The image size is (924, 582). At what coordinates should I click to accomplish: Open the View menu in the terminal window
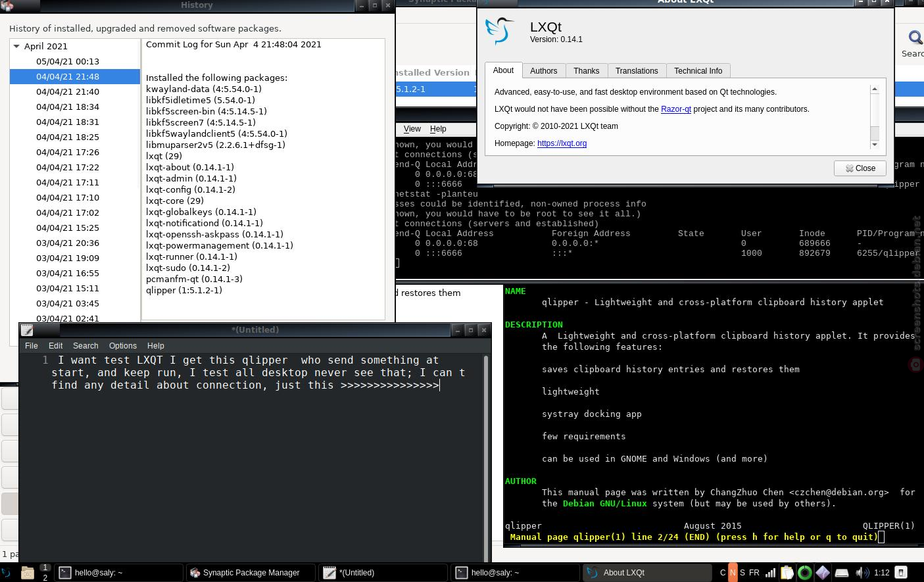click(412, 129)
